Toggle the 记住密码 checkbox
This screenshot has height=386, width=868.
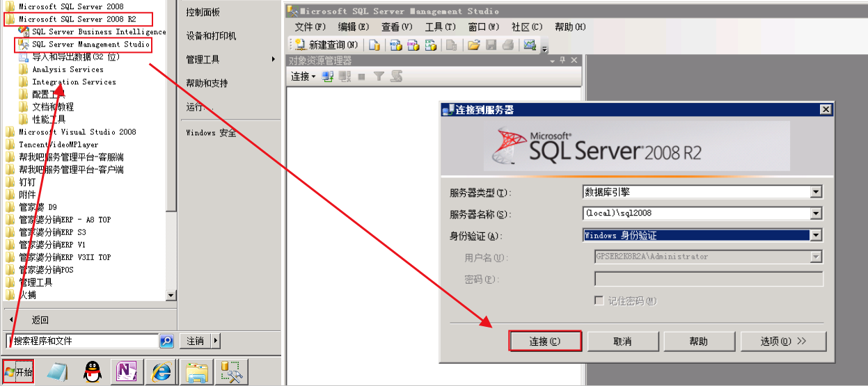[598, 301]
